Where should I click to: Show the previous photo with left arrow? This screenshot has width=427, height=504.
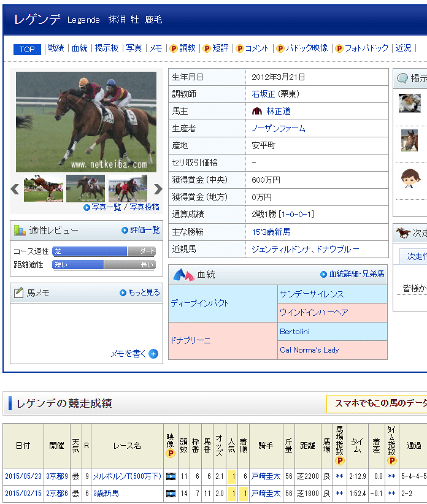(x=15, y=189)
